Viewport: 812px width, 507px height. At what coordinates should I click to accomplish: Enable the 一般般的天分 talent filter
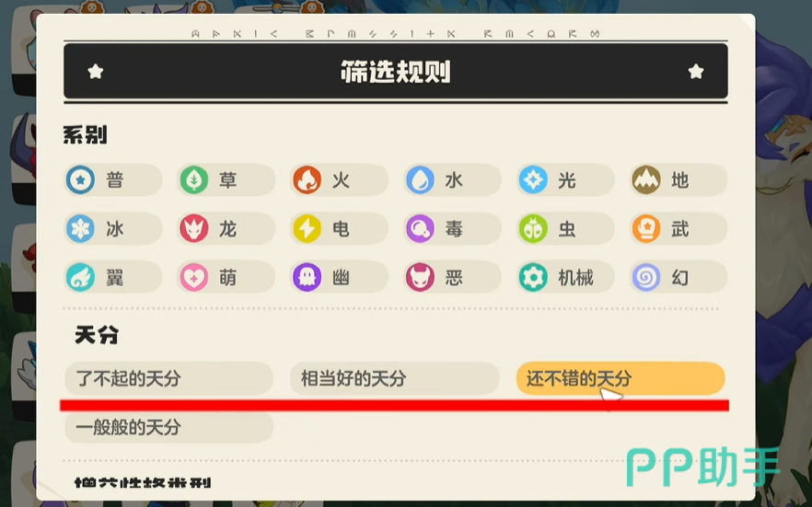168,427
